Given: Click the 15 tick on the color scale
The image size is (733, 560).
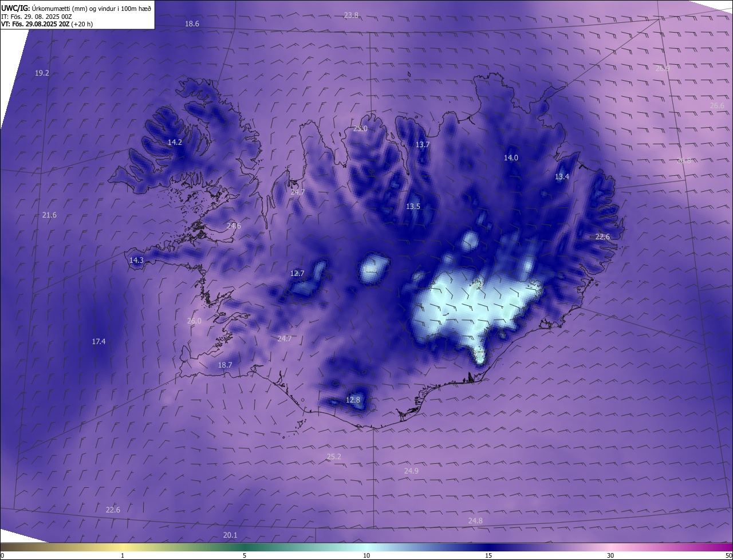Looking at the screenshot, I should coord(488,555).
